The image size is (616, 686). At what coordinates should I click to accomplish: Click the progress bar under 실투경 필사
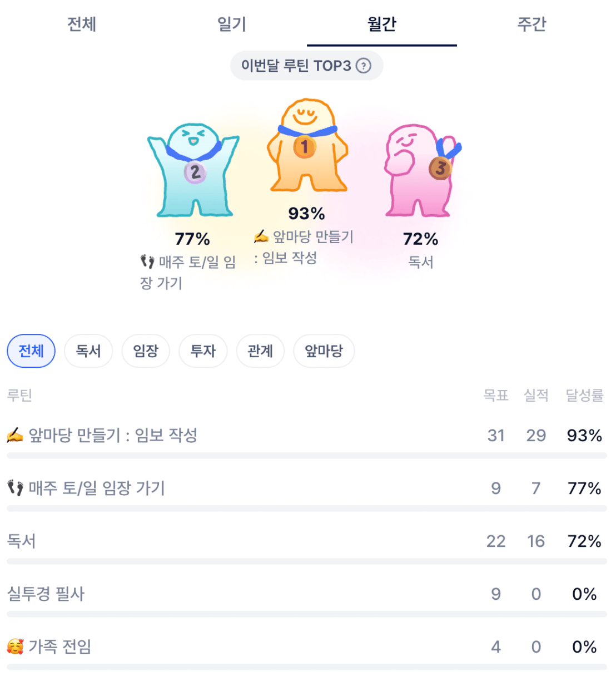point(307,614)
